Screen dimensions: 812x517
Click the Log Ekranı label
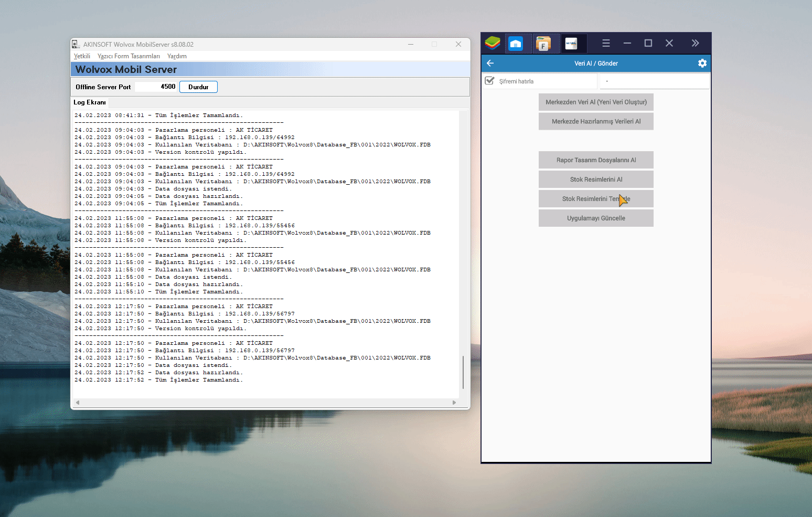point(90,102)
